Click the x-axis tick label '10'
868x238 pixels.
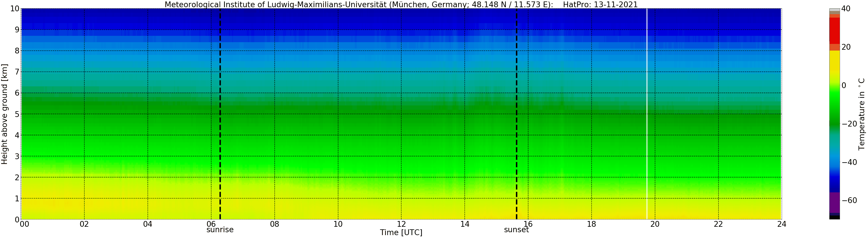(x=338, y=224)
